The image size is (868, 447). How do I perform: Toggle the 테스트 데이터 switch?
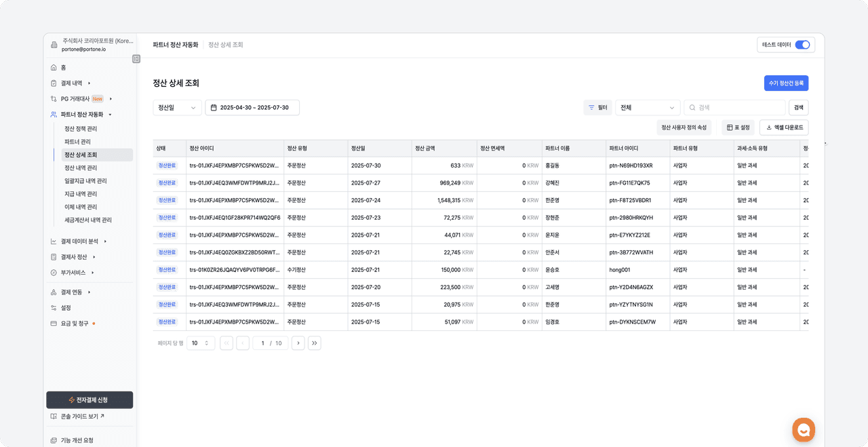[x=802, y=45]
